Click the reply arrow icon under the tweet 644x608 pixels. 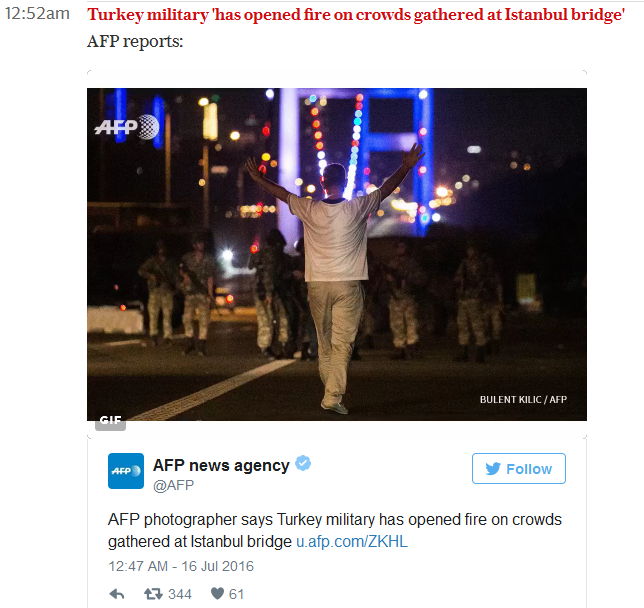117,594
